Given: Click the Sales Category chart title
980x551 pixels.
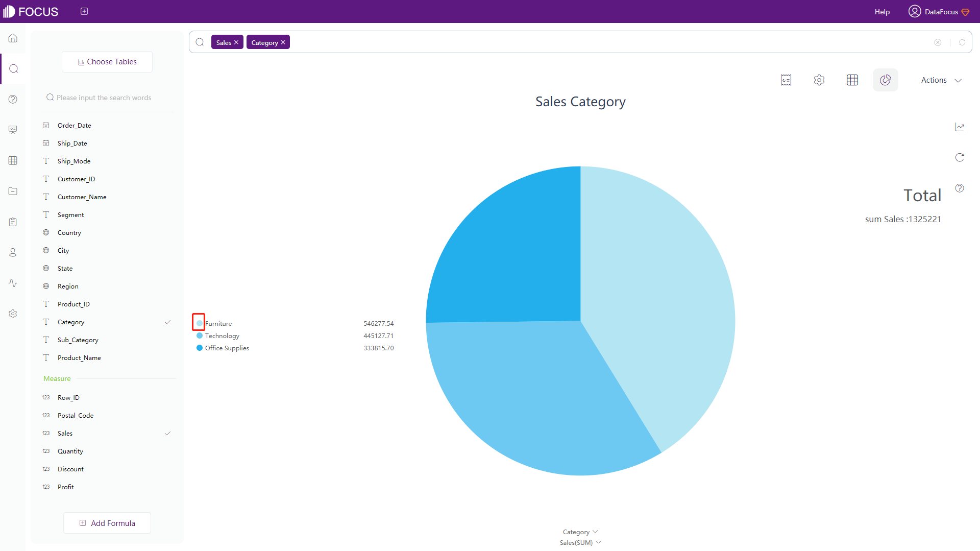Looking at the screenshot, I should pos(580,102).
